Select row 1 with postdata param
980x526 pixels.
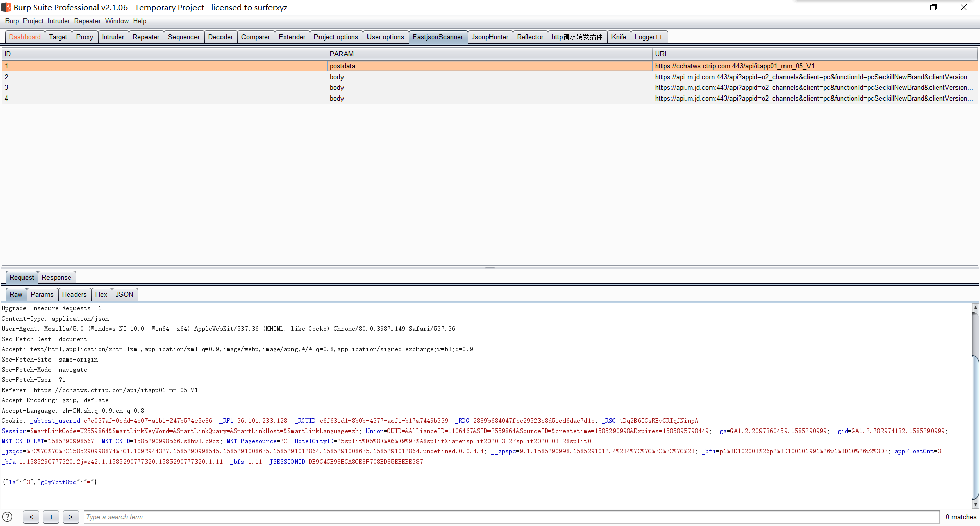point(490,66)
